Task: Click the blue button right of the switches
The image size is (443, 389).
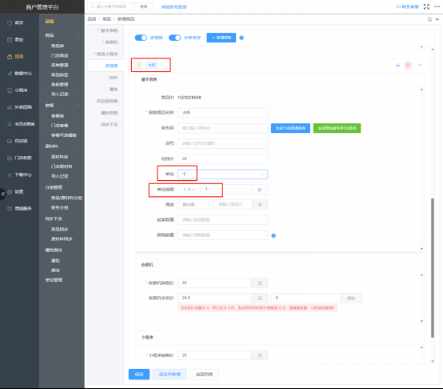Action: pos(221,38)
